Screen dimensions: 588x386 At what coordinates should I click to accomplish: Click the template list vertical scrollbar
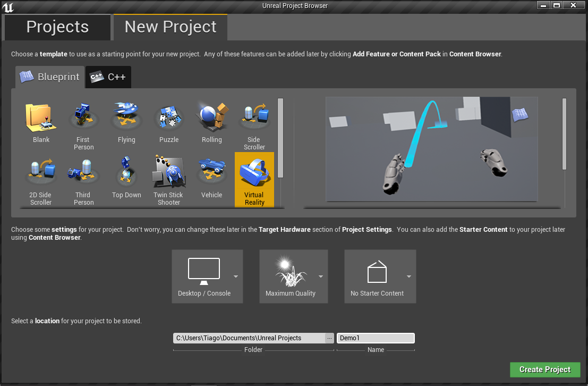click(280, 137)
